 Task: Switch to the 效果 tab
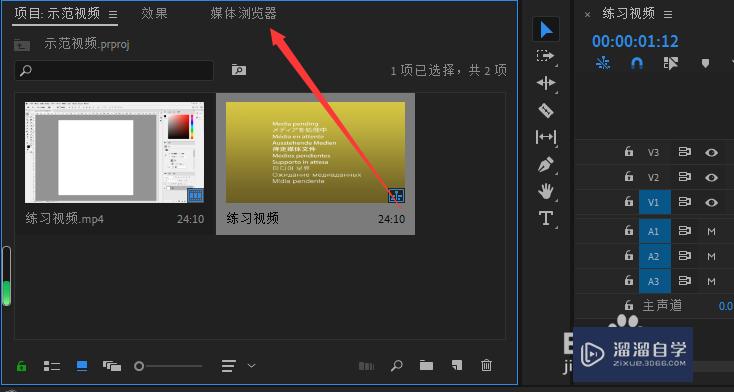point(154,14)
